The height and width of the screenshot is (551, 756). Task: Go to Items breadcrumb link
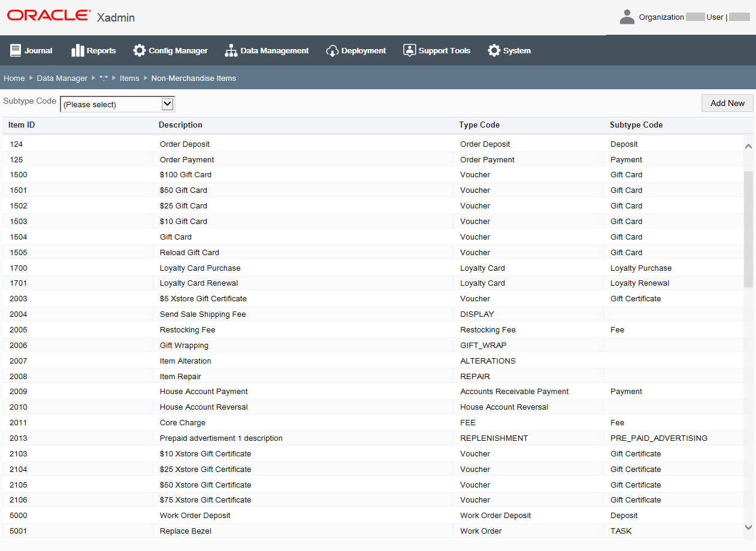point(129,78)
